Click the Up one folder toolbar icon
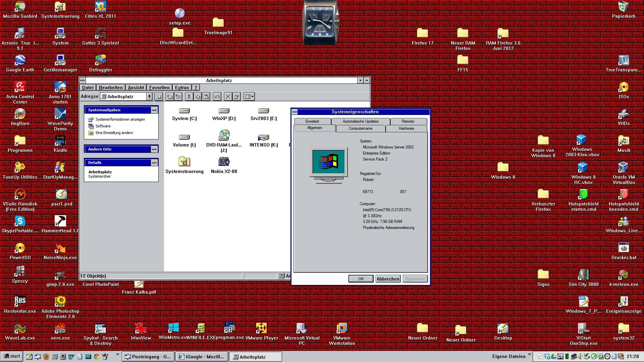Image resolution: width=644 pixels, height=362 pixels. [159, 97]
